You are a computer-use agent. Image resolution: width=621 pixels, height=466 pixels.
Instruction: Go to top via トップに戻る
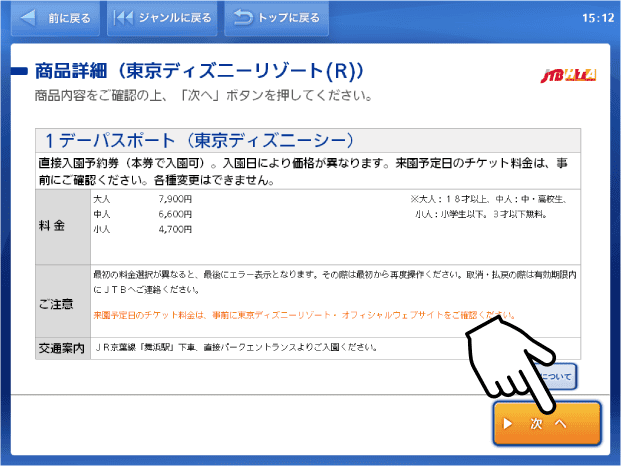pyautogui.click(x=277, y=17)
